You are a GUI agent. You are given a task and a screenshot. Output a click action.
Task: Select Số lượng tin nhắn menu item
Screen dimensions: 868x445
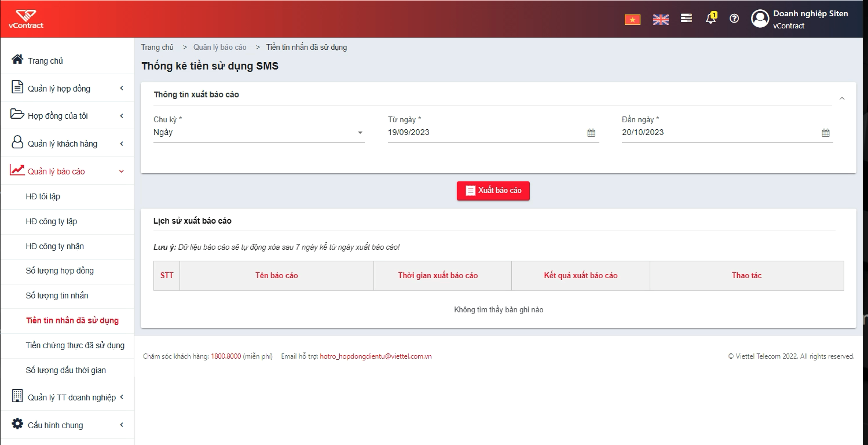click(57, 296)
